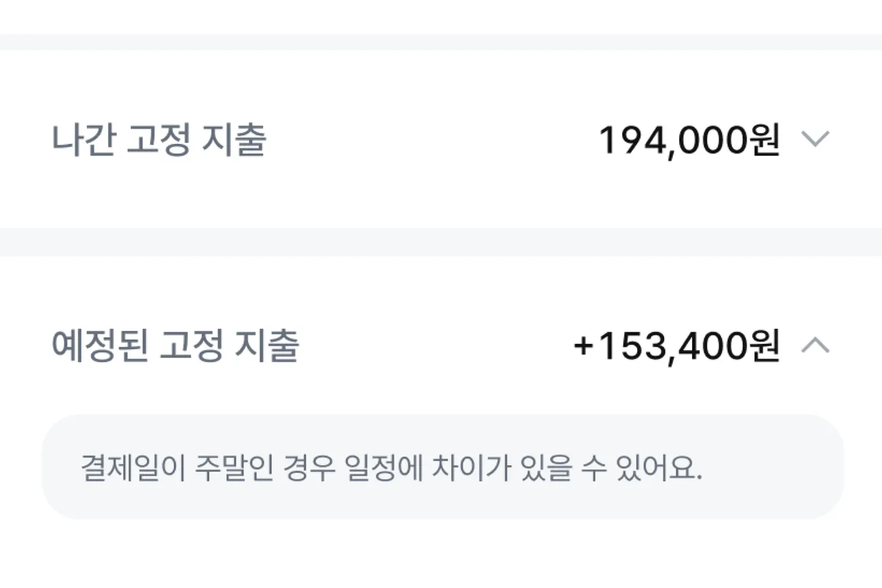Select the 194,000원 amount

point(689,140)
